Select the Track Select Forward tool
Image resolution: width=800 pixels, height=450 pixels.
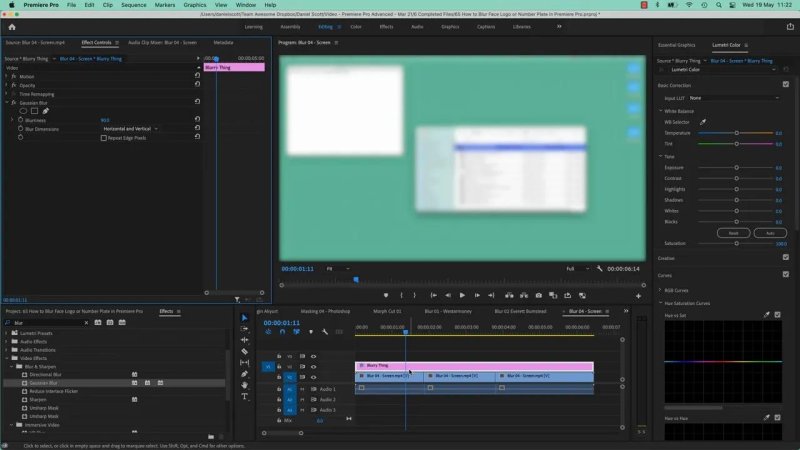(244, 329)
